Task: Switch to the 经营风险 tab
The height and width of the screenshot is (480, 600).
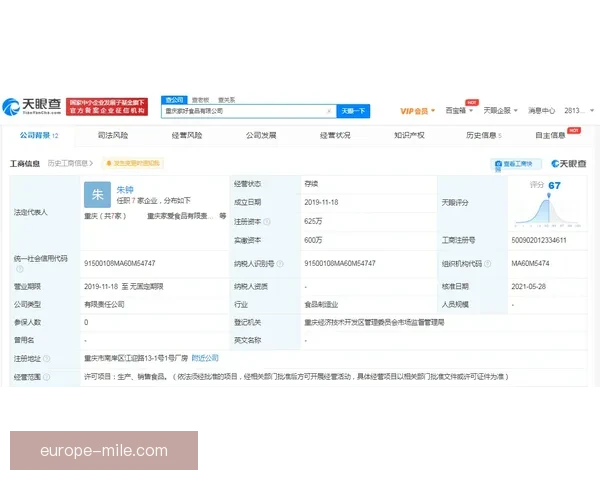Action: pyautogui.click(x=187, y=136)
